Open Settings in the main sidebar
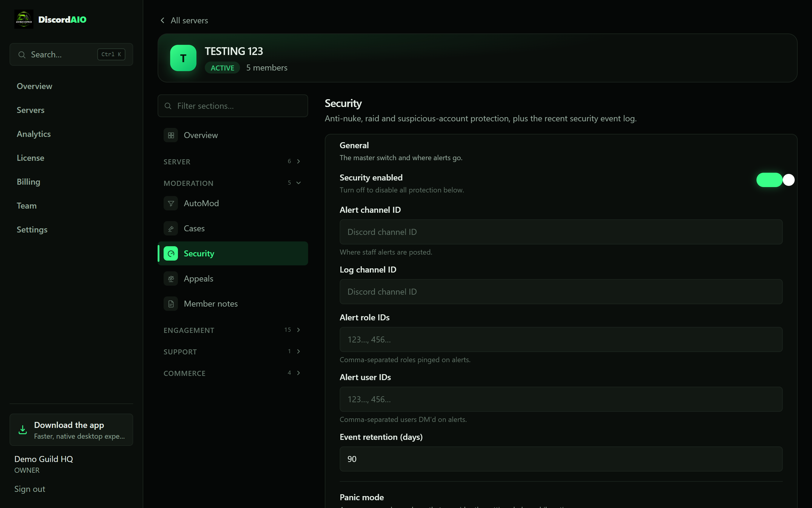This screenshot has height=508, width=812. pos(32,229)
